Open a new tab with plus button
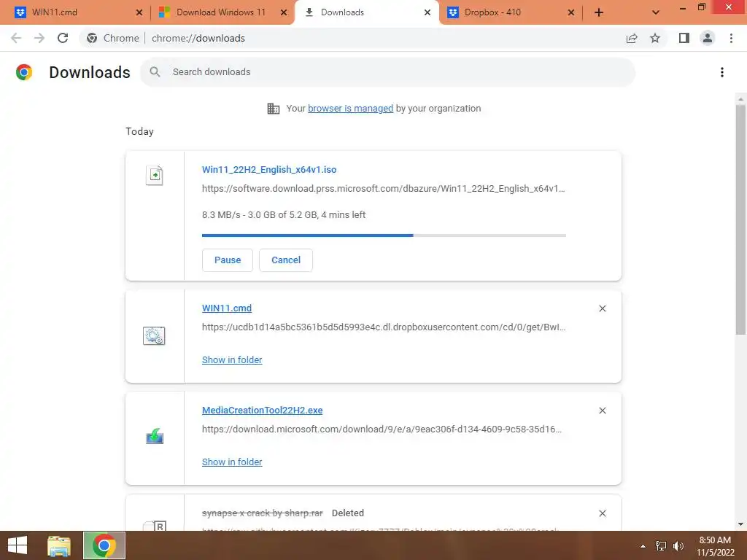Viewport: 747px width, 560px height. click(599, 12)
